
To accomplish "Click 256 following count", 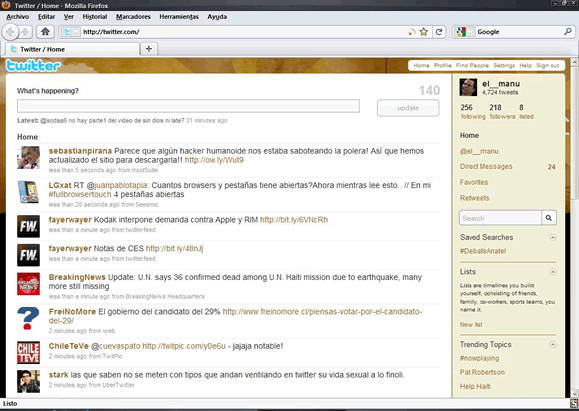I will 473,112.
